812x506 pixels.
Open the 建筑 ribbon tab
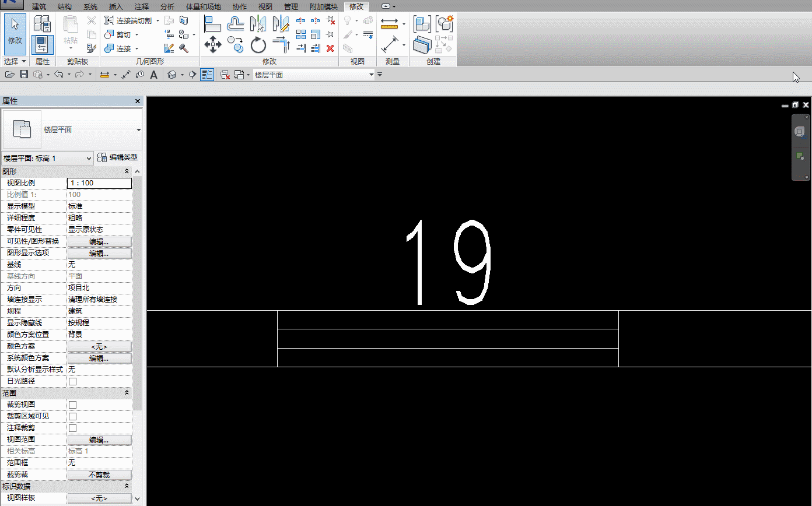[39, 6]
